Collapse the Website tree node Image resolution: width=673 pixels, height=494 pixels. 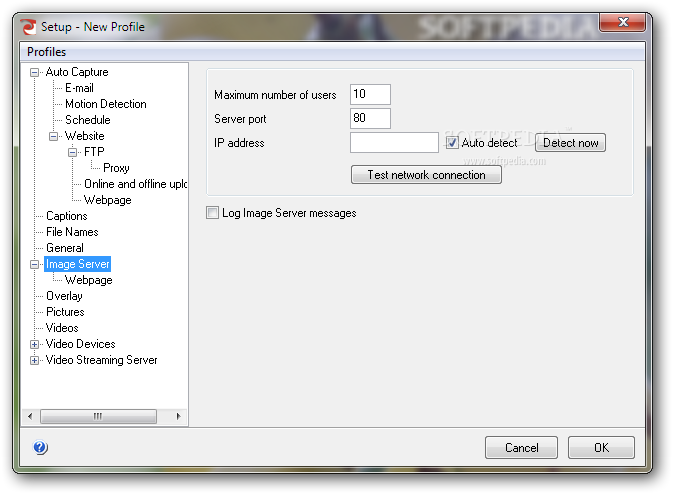pyautogui.click(x=53, y=136)
